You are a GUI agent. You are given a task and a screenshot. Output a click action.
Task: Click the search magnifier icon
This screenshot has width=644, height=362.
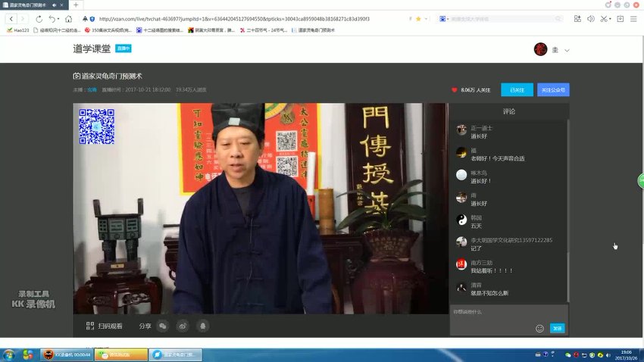[x=558, y=19]
